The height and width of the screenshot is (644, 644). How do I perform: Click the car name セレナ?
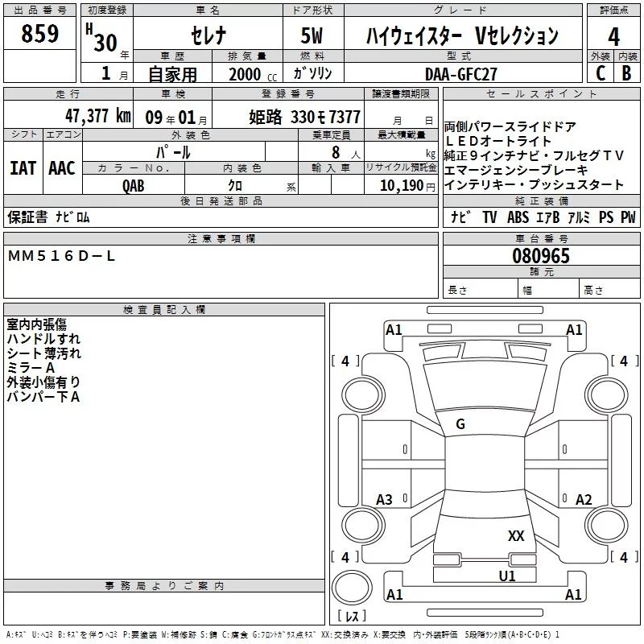pos(208,35)
